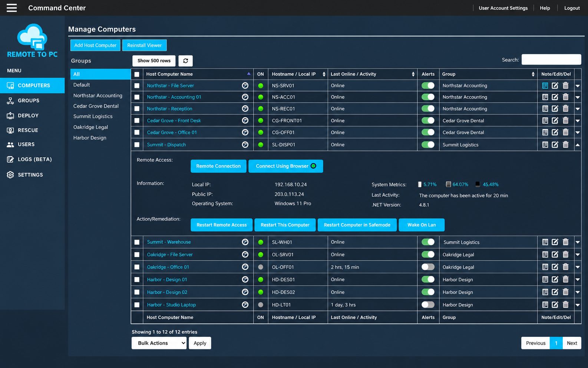
Task: Open the hamburger menu icon
Action: pos(11,8)
